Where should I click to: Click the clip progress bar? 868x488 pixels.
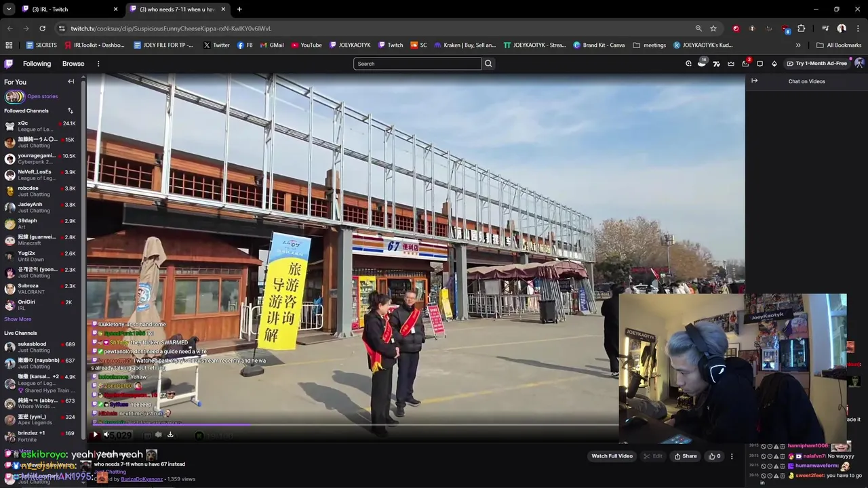pyautogui.click(x=353, y=425)
